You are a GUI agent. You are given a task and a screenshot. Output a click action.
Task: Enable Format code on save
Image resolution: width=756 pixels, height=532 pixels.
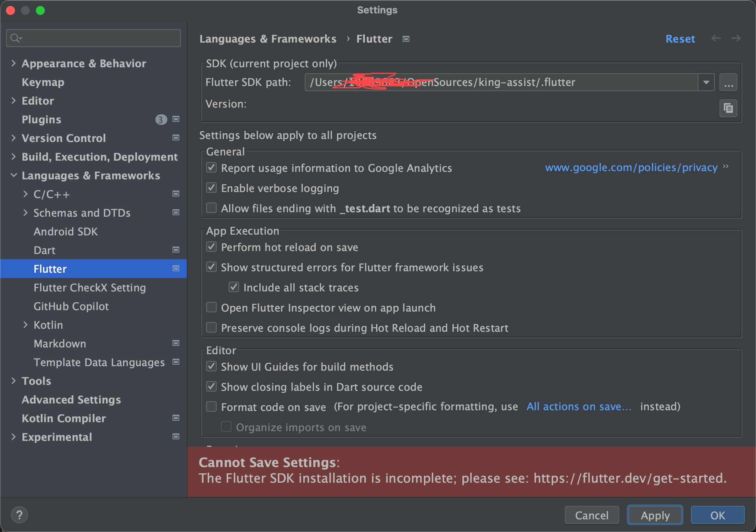coord(212,407)
